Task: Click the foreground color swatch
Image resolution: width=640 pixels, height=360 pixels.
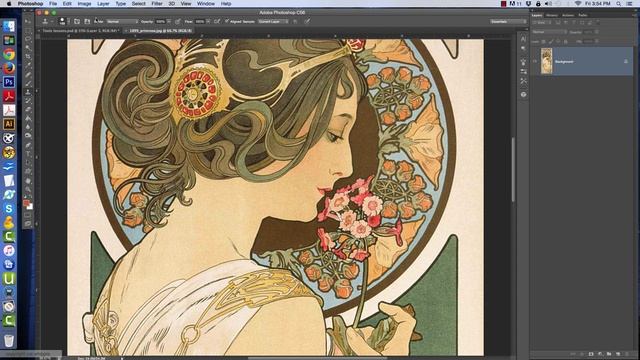Action: (x=26, y=202)
